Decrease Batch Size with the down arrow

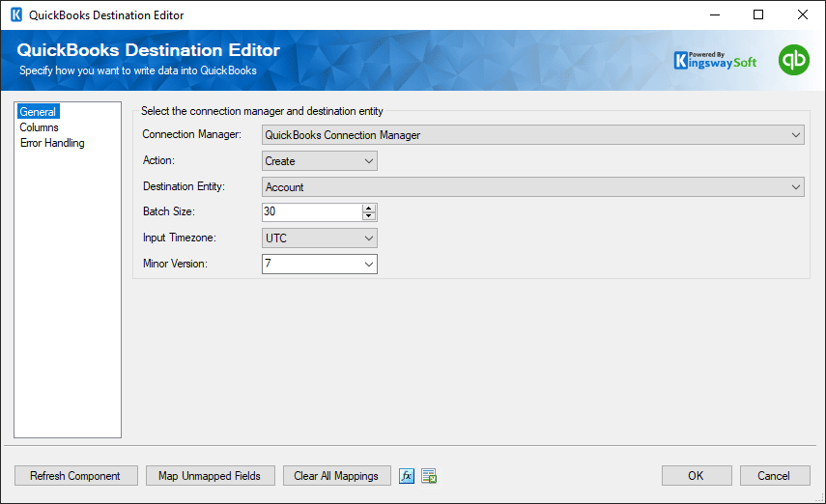coord(369,216)
